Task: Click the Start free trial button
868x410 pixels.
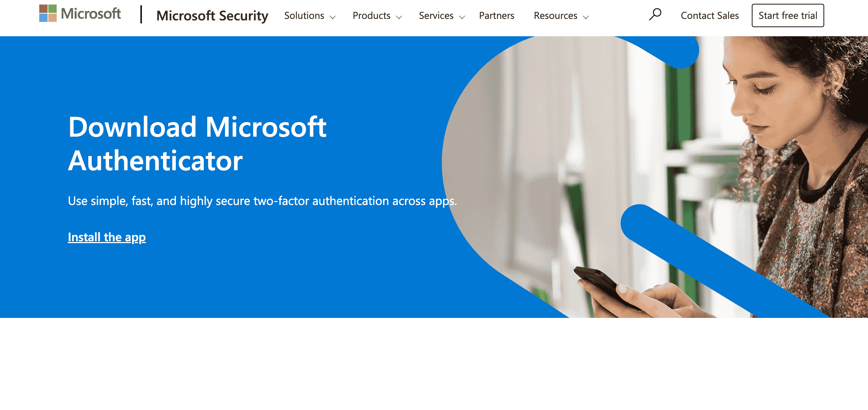Action: point(788,15)
